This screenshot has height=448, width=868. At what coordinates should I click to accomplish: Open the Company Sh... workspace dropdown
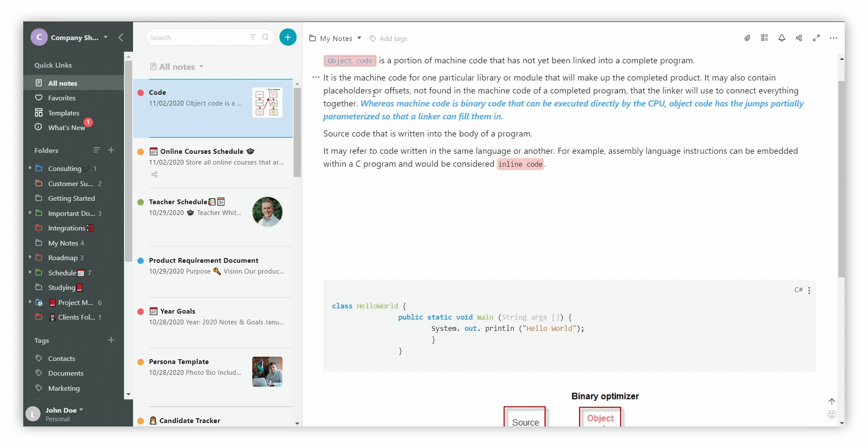(106, 37)
